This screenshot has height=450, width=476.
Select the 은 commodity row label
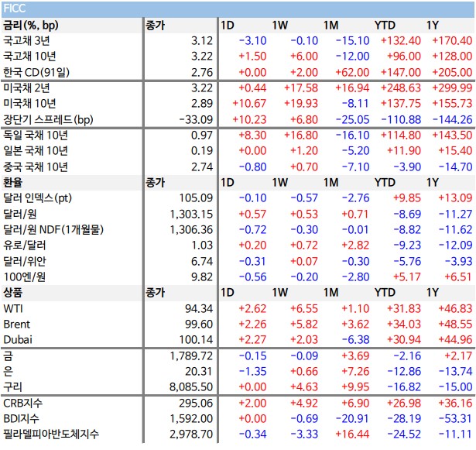click(8, 371)
